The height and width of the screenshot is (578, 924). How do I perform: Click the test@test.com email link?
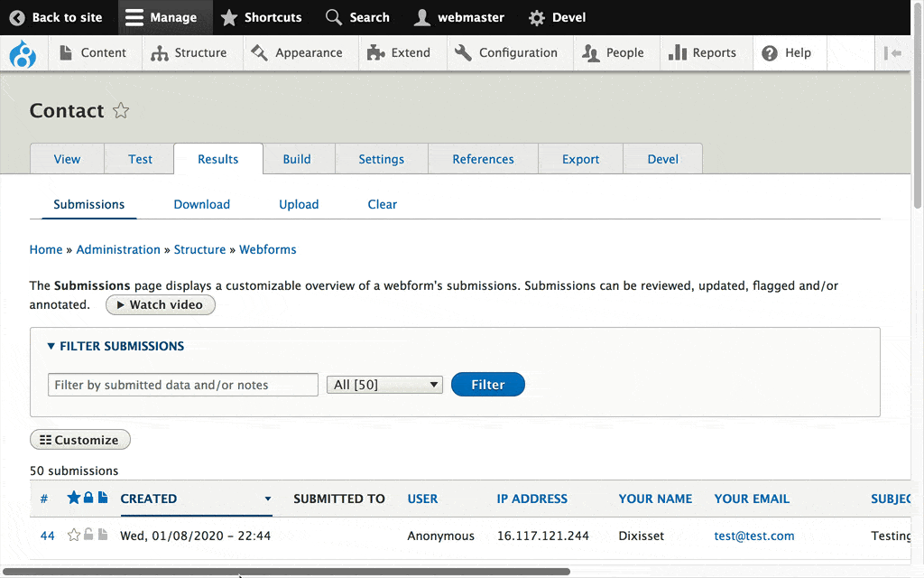[x=754, y=536]
